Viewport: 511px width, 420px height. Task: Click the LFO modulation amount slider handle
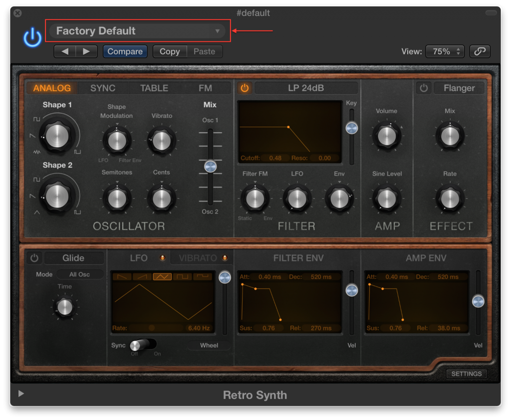point(225,278)
